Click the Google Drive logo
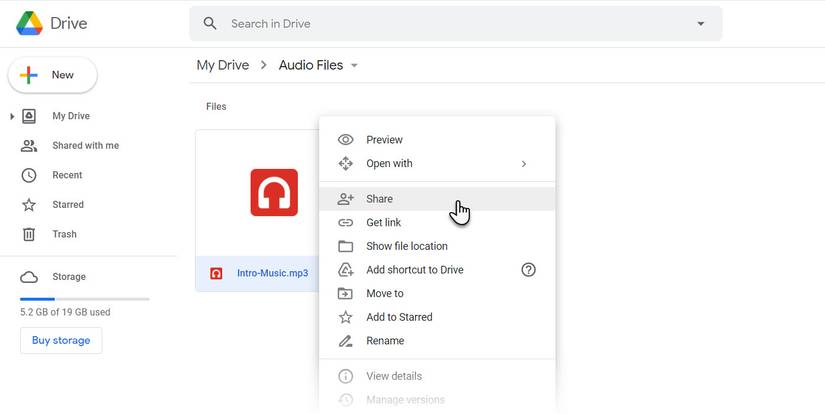 pos(29,23)
